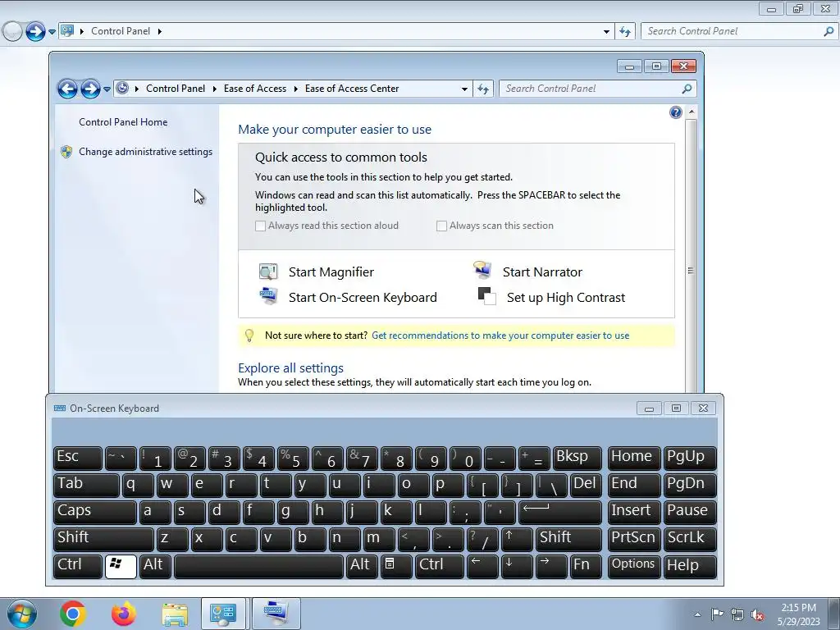Image resolution: width=840 pixels, height=630 pixels.
Task: Toggle the left Alt key on keyboard
Action: point(155,566)
